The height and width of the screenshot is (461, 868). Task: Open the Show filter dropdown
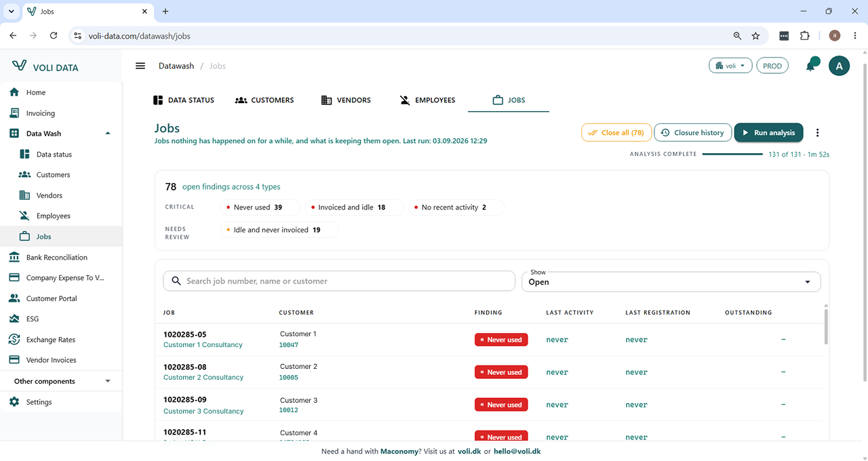[671, 281]
